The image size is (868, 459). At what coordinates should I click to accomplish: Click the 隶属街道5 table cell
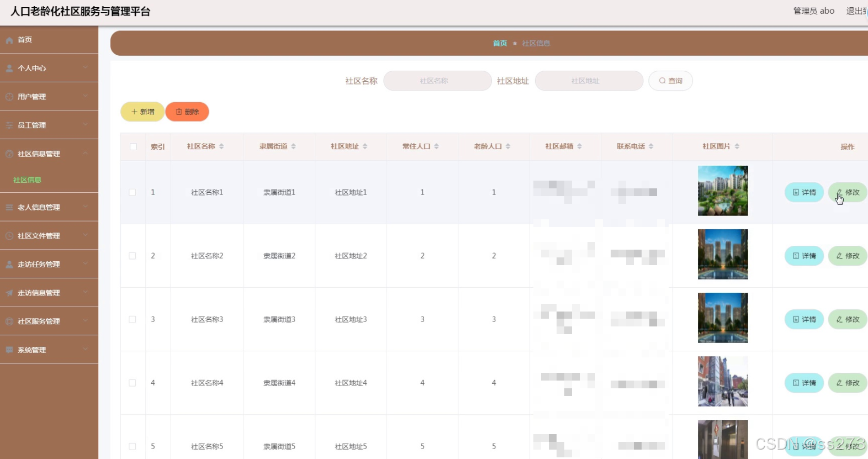tap(279, 446)
